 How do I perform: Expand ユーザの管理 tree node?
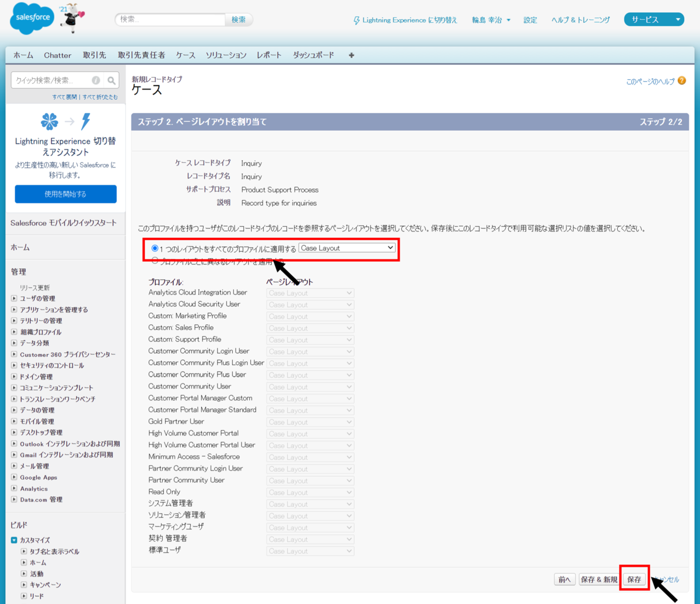coord(14,299)
